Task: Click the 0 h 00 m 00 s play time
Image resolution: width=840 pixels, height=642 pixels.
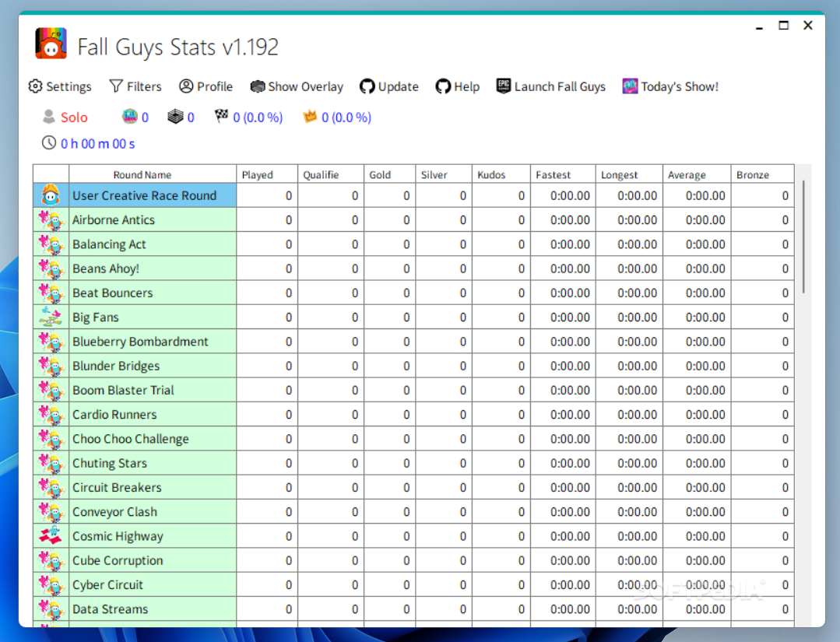Action: coord(97,143)
